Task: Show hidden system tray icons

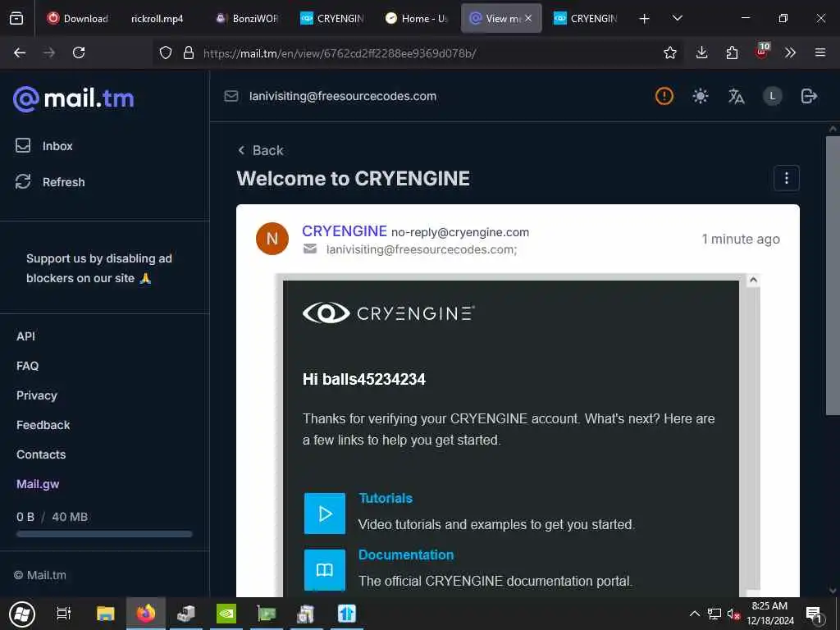Action: point(694,614)
